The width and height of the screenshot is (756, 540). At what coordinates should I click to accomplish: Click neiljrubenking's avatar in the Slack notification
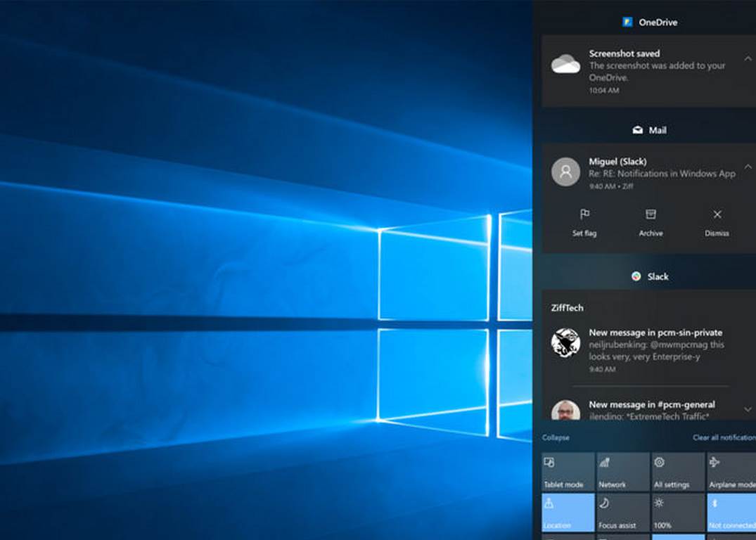[565, 342]
